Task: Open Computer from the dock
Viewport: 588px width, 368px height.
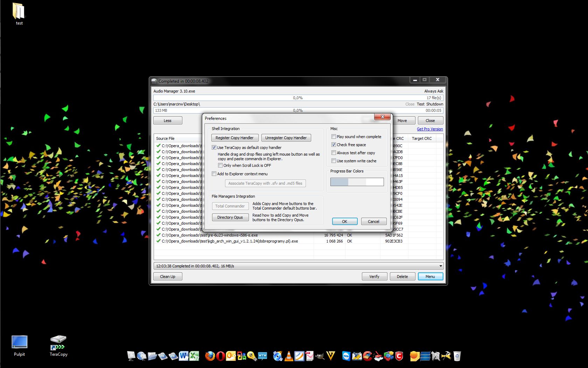Action: click(131, 356)
